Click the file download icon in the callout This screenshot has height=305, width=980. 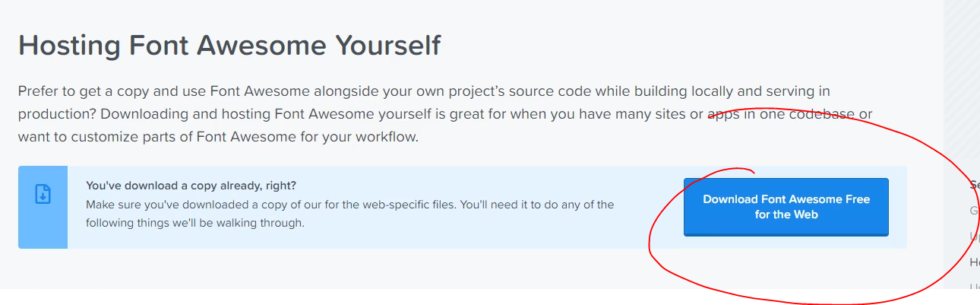pyautogui.click(x=43, y=194)
